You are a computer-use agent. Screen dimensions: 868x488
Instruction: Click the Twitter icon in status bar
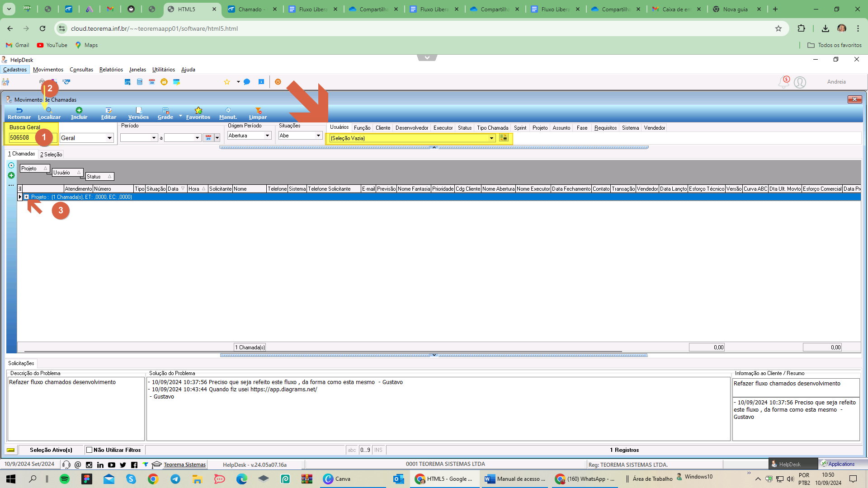(x=123, y=465)
